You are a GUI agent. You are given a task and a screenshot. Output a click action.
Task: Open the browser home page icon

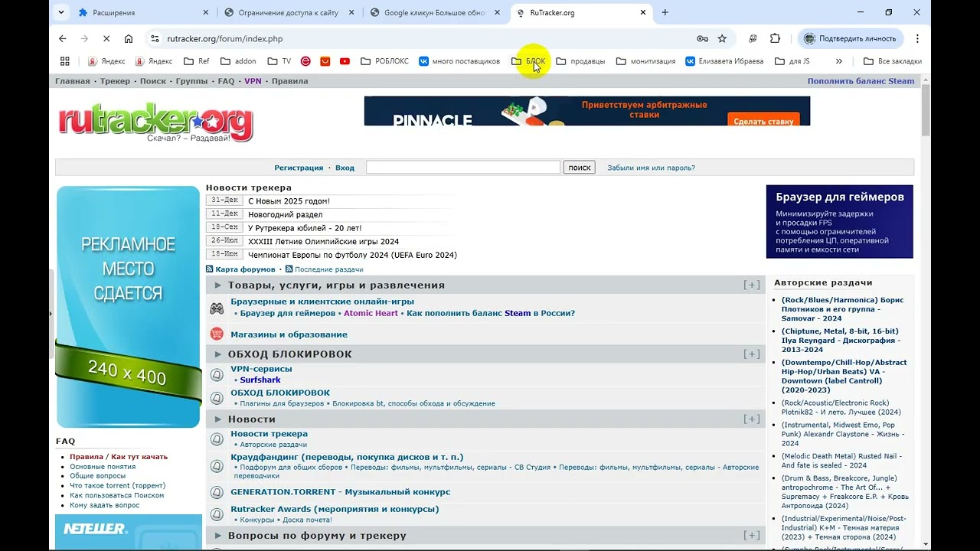pyautogui.click(x=129, y=38)
